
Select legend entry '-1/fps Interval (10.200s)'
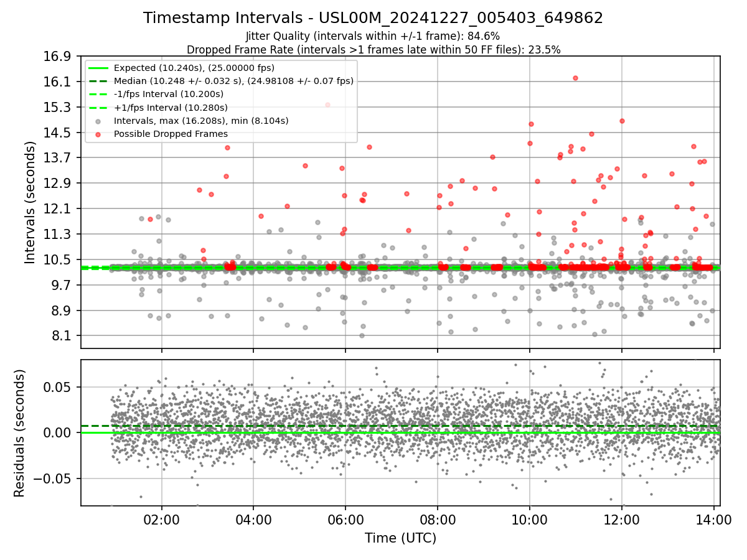click(169, 94)
